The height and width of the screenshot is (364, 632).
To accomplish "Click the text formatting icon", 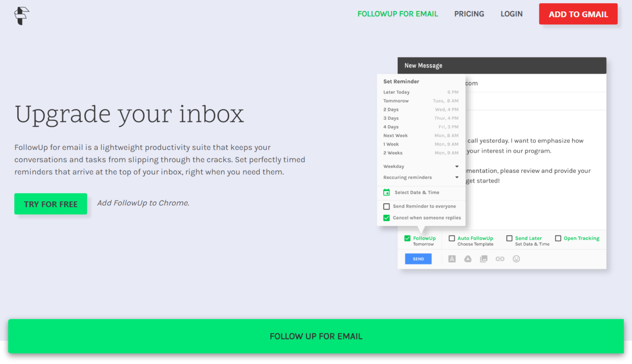I will pyautogui.click(x=452, y=259).
